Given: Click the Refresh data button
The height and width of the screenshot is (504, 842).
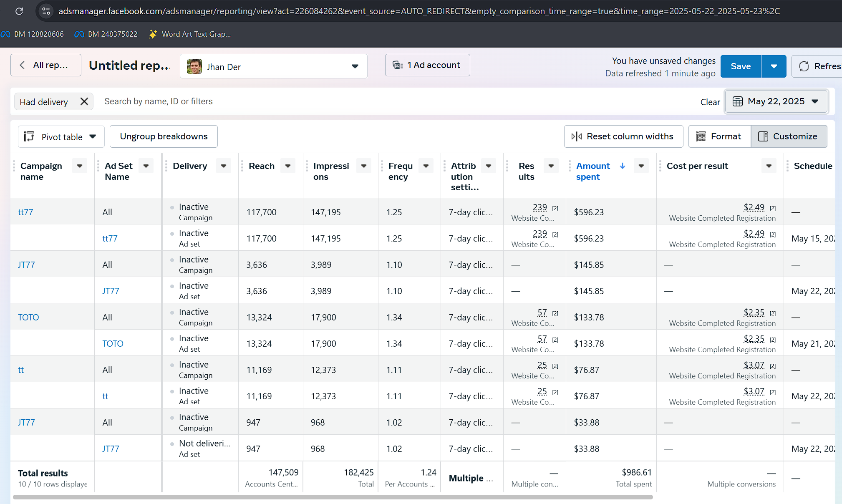Looking at the screenshot, I should pyautogui.click(x=818, y=66).
